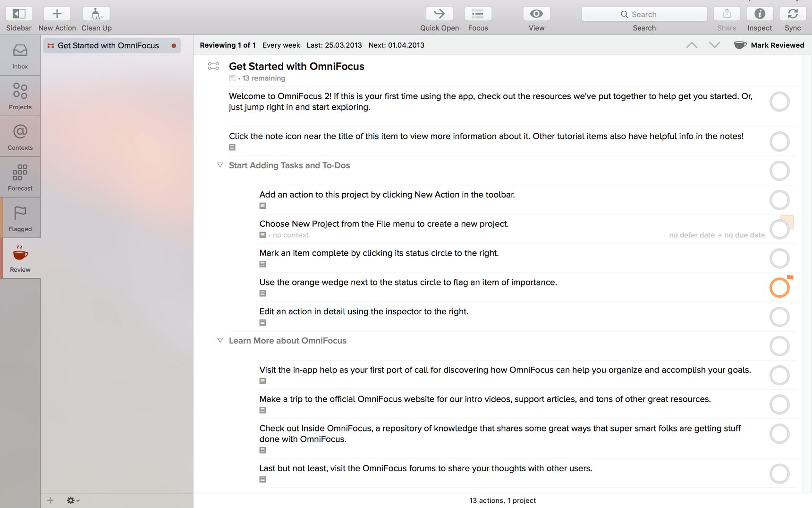Activate the Focus toolbar button
The image size is (812, 508).
pyautogui.click(x=478, y=14)
